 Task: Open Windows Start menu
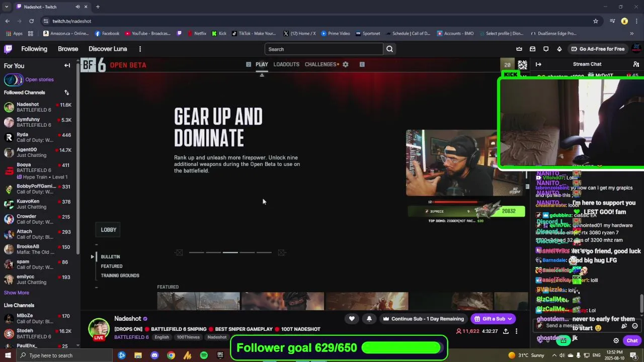tap(8, 355)
